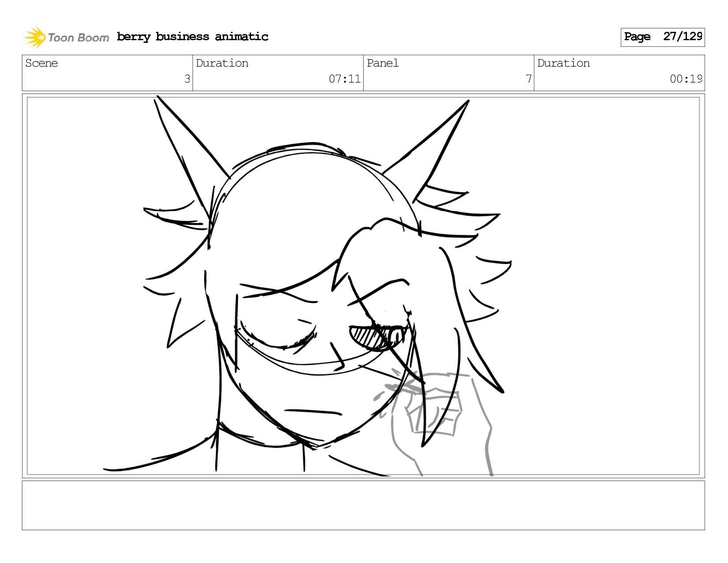Click the 'Page 27/129' indicator box

(x=662, y=37)
